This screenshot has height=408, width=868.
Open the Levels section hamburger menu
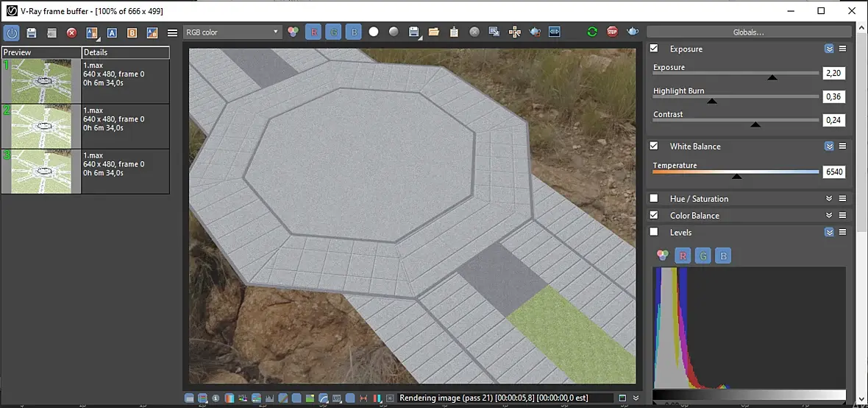click(x=842, y=232)
